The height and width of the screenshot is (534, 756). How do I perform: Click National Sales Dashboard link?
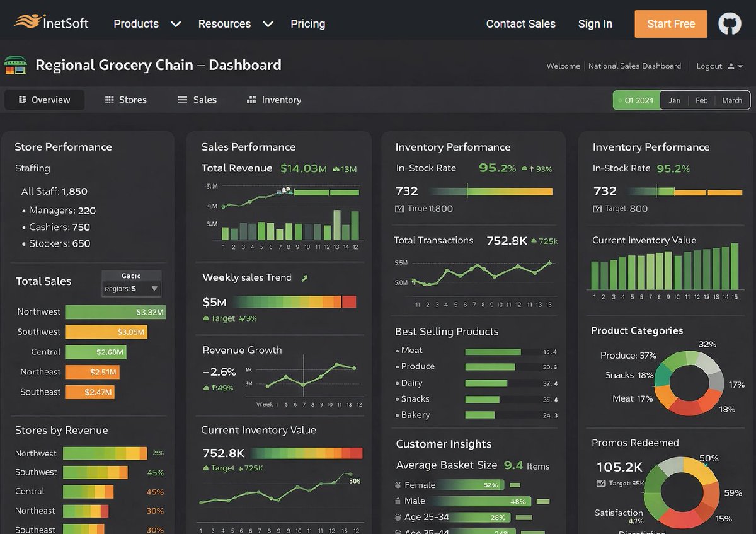(x=634, y=66)
